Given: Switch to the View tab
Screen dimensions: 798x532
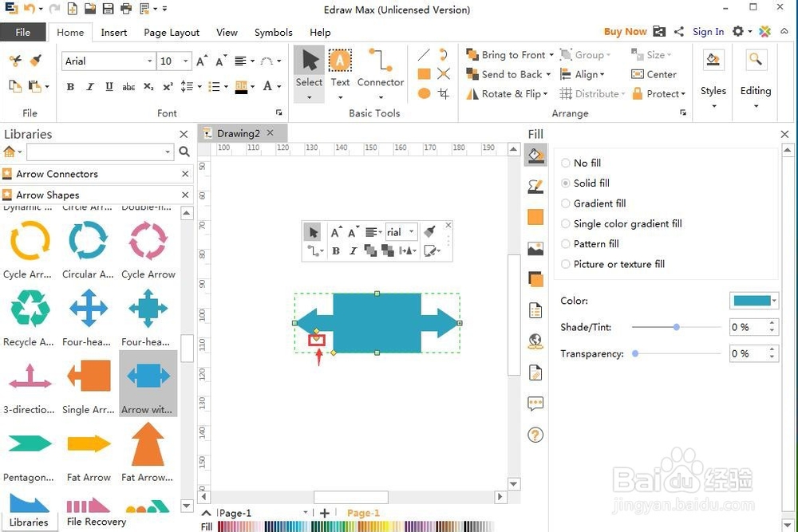Looking at the screenshot, I should (227, 33).
